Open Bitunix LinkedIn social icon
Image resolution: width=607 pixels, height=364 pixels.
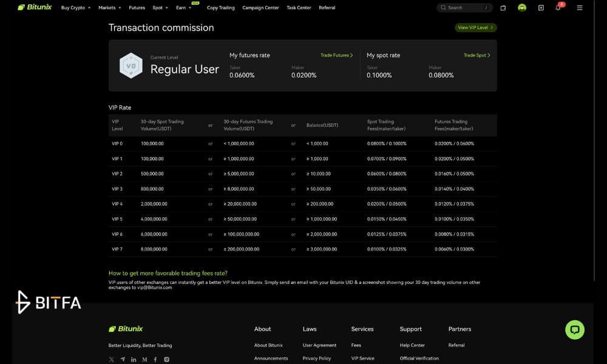134,359
